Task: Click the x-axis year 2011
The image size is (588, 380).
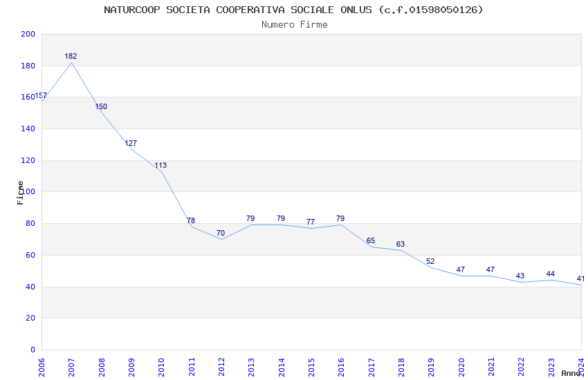Action: (192, 368)
